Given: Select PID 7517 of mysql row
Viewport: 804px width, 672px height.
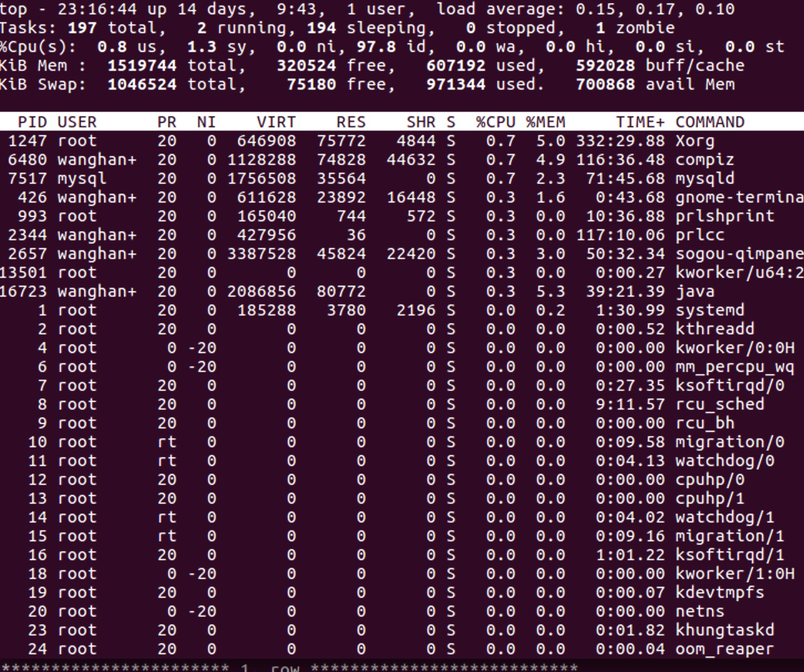Looking at the screenshot, I should pos(27,179).
